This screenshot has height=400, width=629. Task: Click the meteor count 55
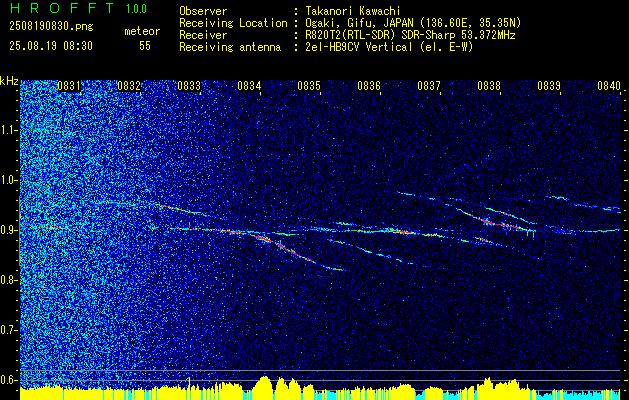pos(145,46)
